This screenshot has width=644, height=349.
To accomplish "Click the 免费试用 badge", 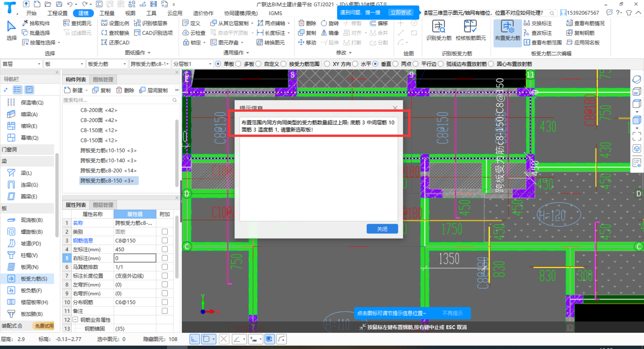I will tap(44, 326).
